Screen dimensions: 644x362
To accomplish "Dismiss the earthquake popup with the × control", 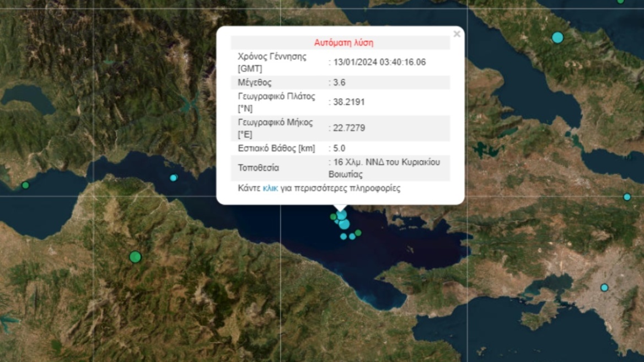I will tap(457, 34).
